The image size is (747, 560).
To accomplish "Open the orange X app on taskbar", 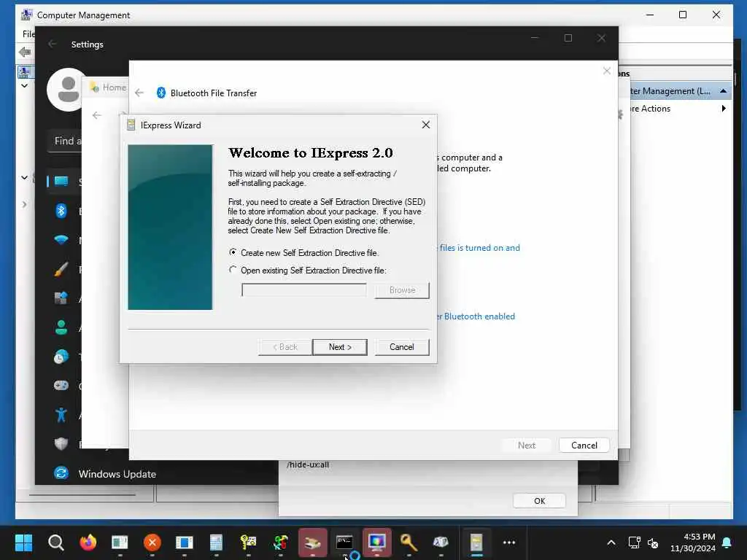I will pyautogui.click(x=152, y=542).
